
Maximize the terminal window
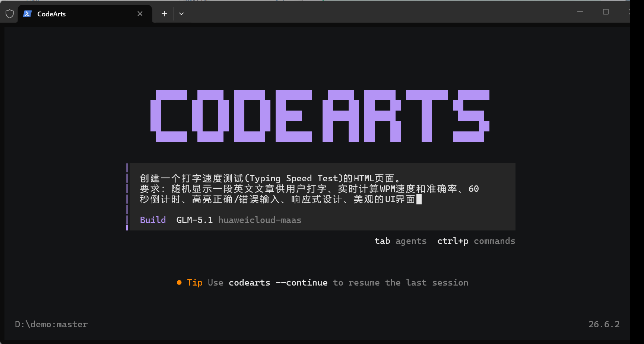[x=606, y=12]
